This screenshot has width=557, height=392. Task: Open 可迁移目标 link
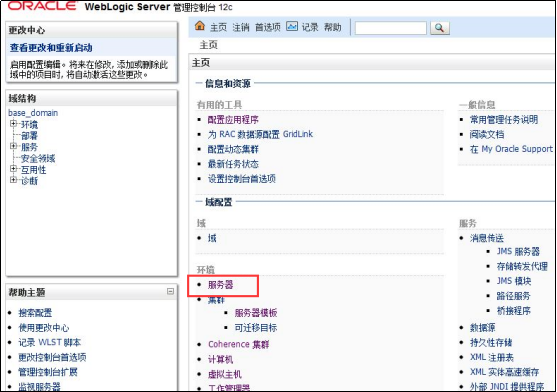coord(256,327)
